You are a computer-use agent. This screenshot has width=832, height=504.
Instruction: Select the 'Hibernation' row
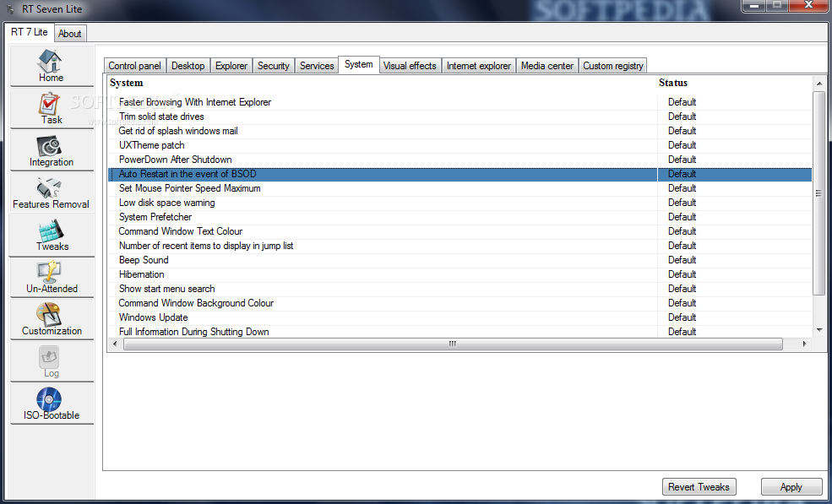[x=460, y=274]
